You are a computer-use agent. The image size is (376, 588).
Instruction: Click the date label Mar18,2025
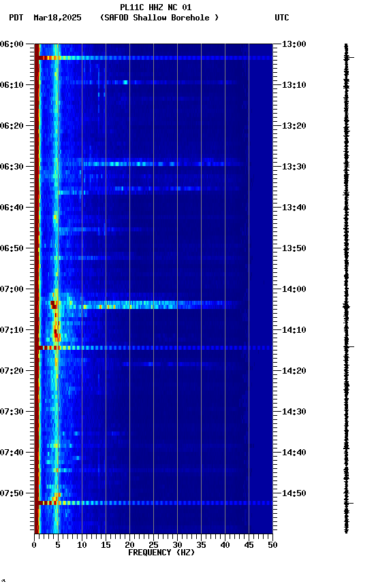(57, 18)
